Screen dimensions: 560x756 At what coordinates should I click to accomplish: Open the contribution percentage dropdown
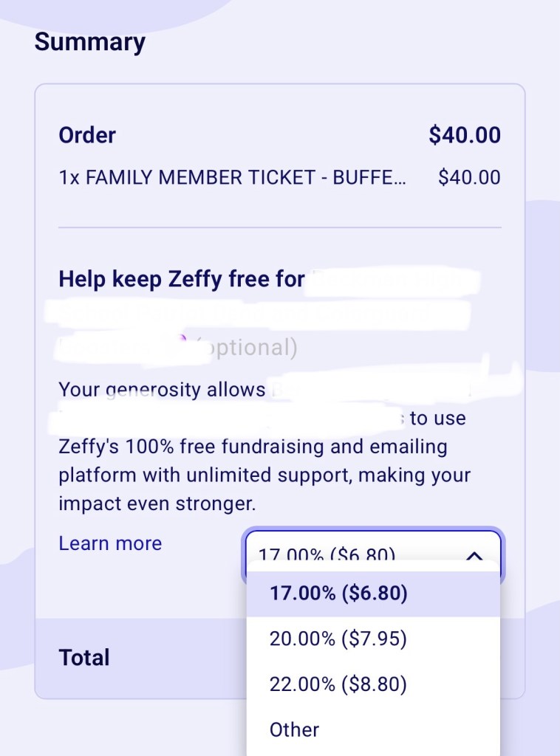[x=373, y=554]
